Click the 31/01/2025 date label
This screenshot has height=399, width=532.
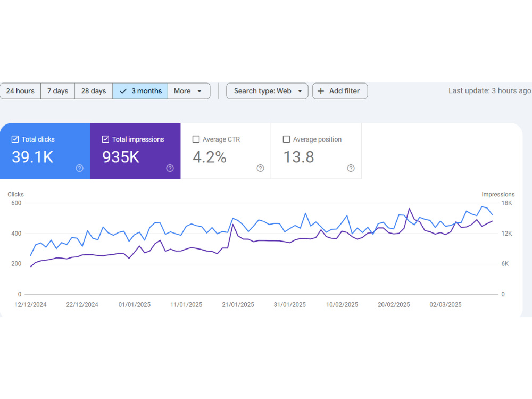coord(290,305)
